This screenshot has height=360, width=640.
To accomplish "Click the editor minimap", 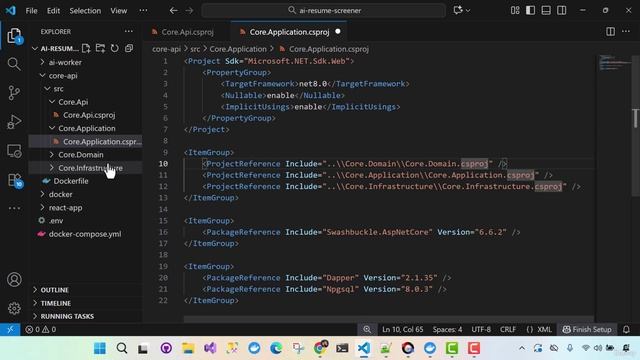I will [x=614, y=63].
